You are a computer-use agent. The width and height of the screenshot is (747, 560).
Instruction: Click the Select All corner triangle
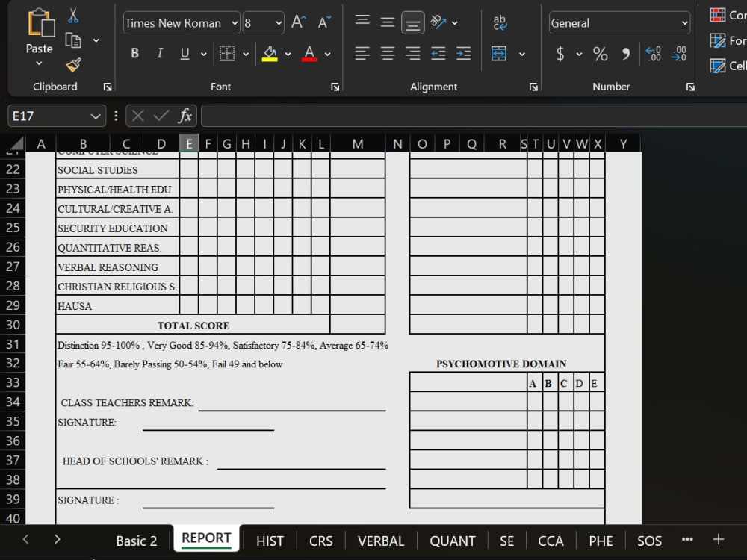click(x=16, y=144)
